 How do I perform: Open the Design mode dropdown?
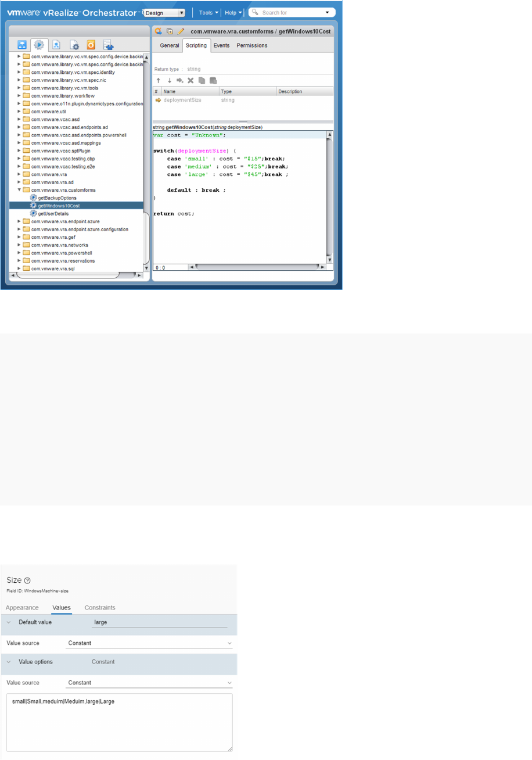click(x=164, y=12)
